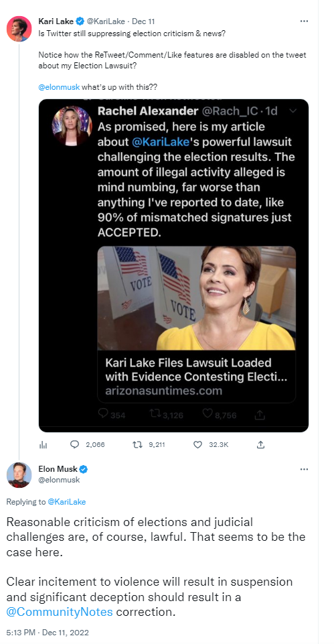Click the verified badge beside Elon Musk
Image resolution: width=334 pixels, height=644 pixels.
tap(84, 469)
